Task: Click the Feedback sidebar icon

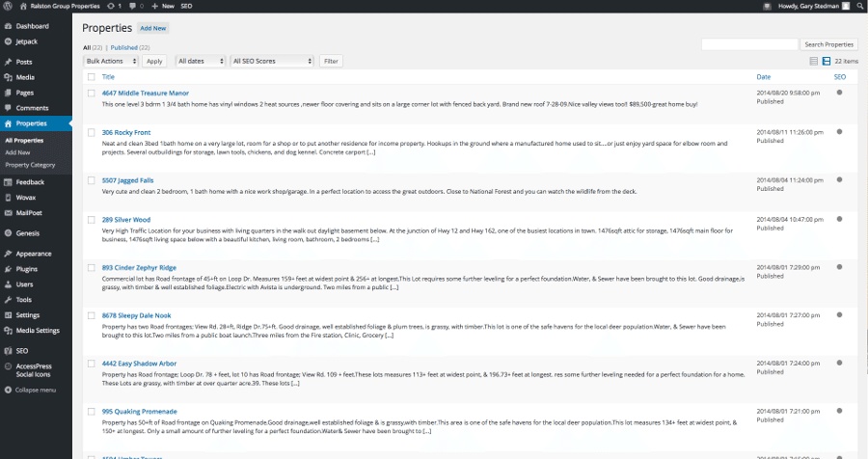Action: point(8,182)
